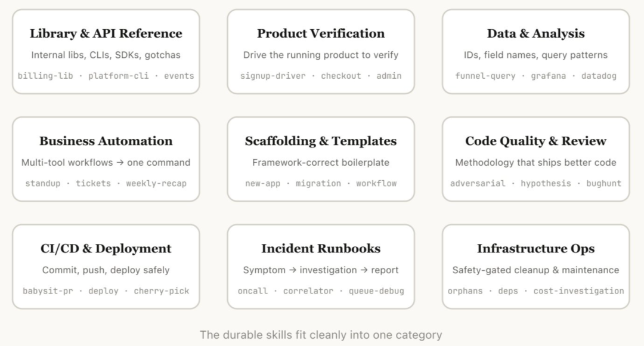
Task: Open the Data & Analysis card
Action: click(x=535, y=52)
